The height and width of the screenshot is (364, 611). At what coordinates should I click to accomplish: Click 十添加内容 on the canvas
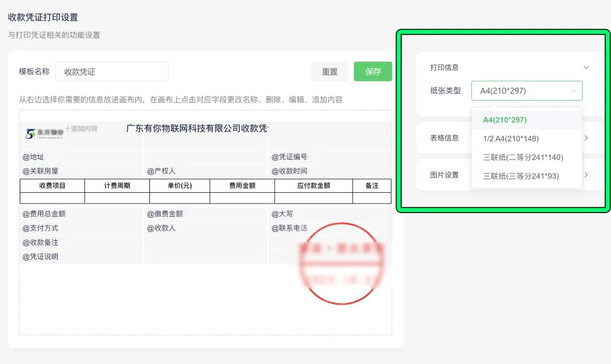click(x=81, y=129)
